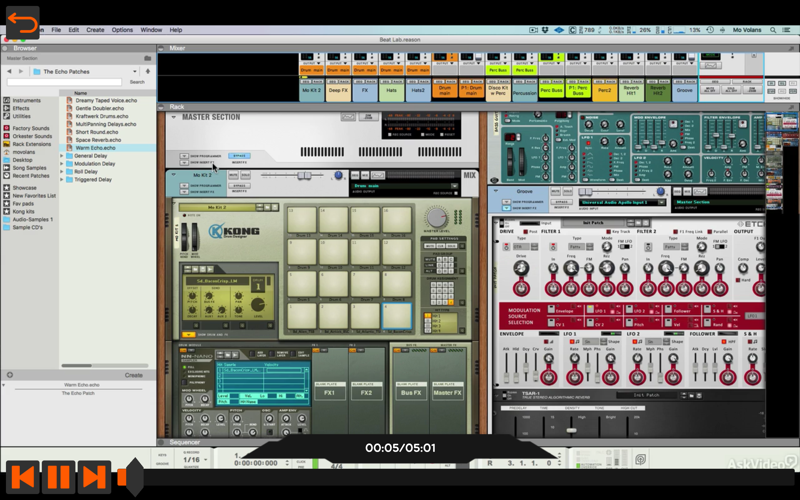Select the Instruments browser category
The width and height of the screenshot is (800, 500).
tap(27, 101)
